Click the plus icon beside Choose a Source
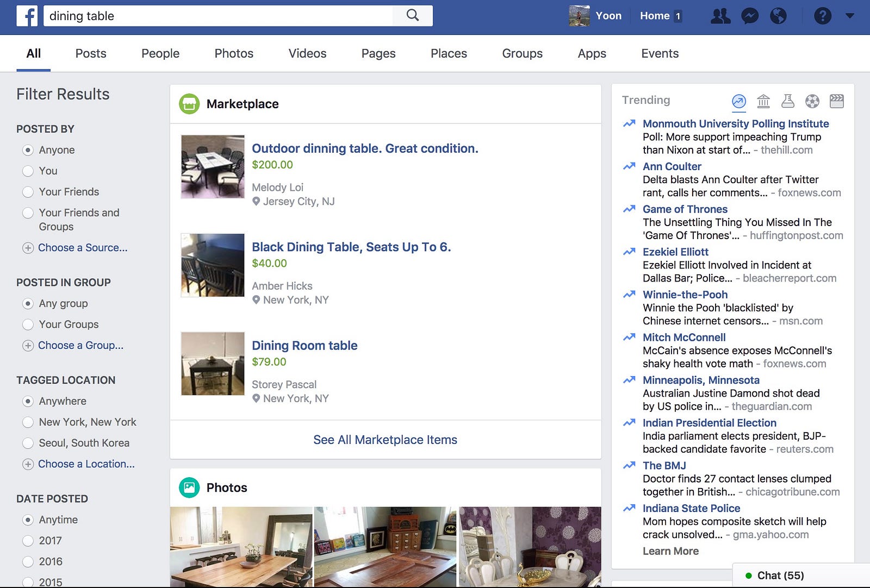This screenshot has height=588, width=870. point(28,248)
